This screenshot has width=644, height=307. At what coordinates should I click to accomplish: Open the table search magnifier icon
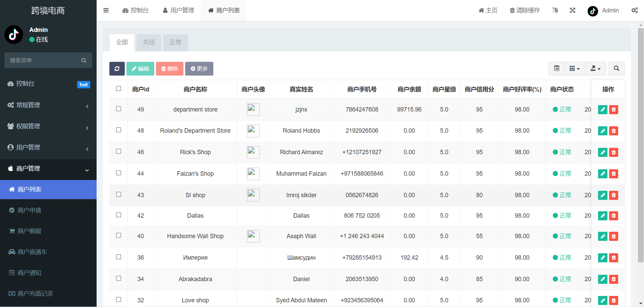(616, 69)
